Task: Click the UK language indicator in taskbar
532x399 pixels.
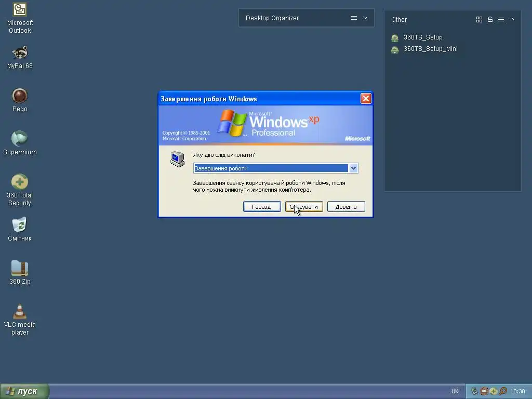Action: click(x=455, y=392)
